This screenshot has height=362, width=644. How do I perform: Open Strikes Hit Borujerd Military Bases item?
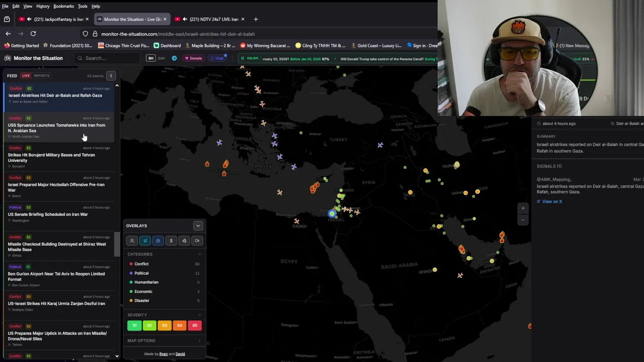click(58, 158)
